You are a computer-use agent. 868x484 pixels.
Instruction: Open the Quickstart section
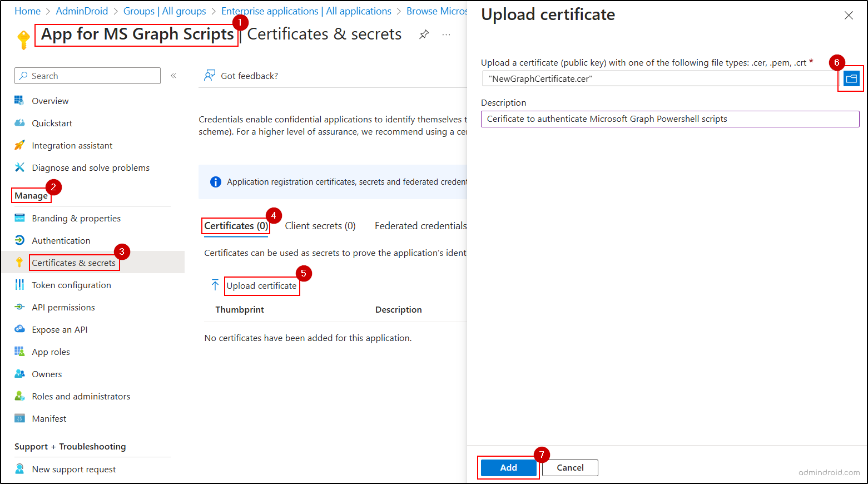50,123
